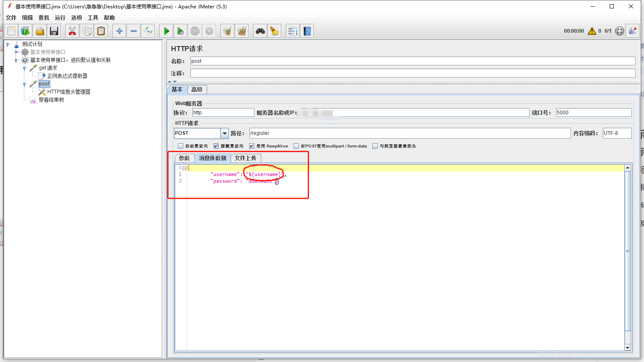This screenshot has height=362, width=644.
Task: Click the Paste clipboard icon
Action: 101,31
